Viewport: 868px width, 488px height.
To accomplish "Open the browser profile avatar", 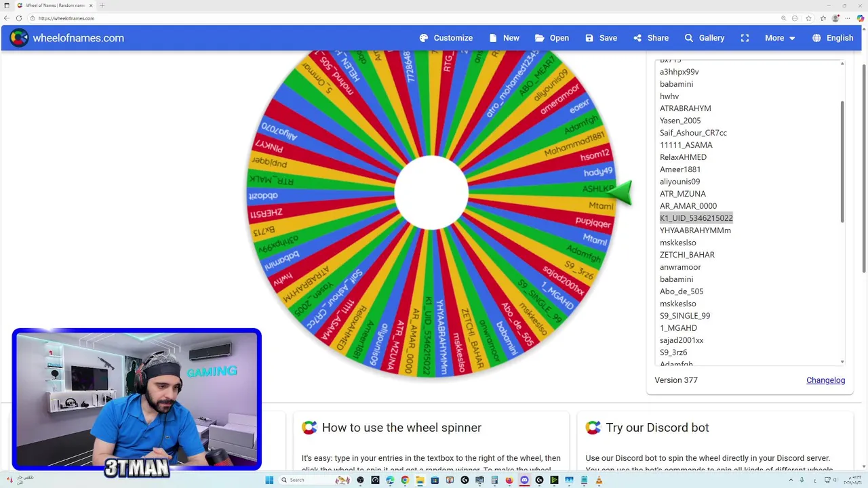I will [x=835, y=18].
